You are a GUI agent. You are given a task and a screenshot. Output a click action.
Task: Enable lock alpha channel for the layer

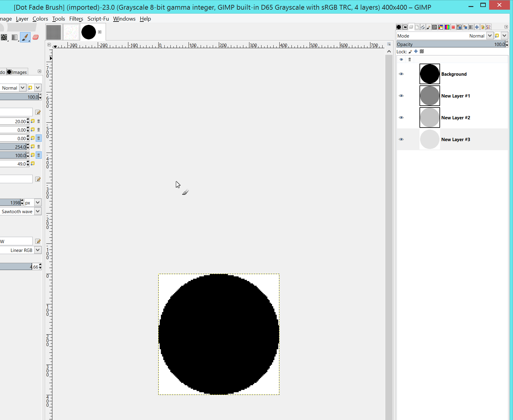[422, 51]
